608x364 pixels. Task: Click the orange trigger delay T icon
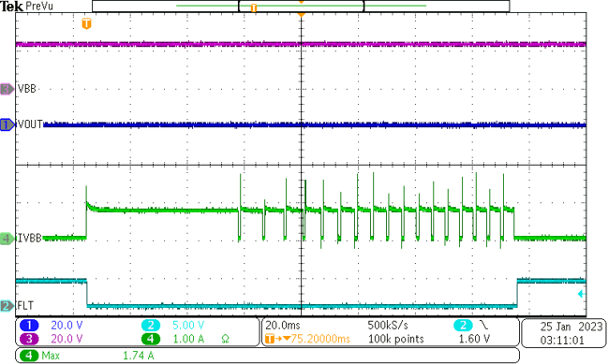(270, 340)
